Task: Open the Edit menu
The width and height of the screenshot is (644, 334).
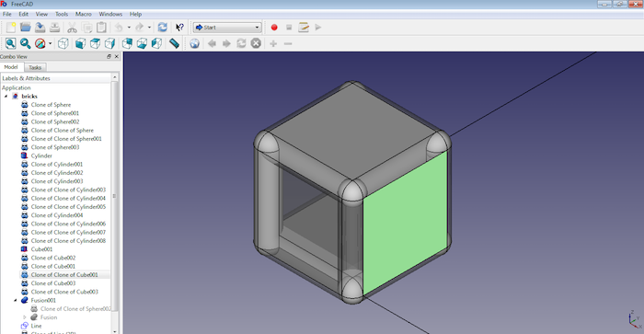Action: [23, 14]
